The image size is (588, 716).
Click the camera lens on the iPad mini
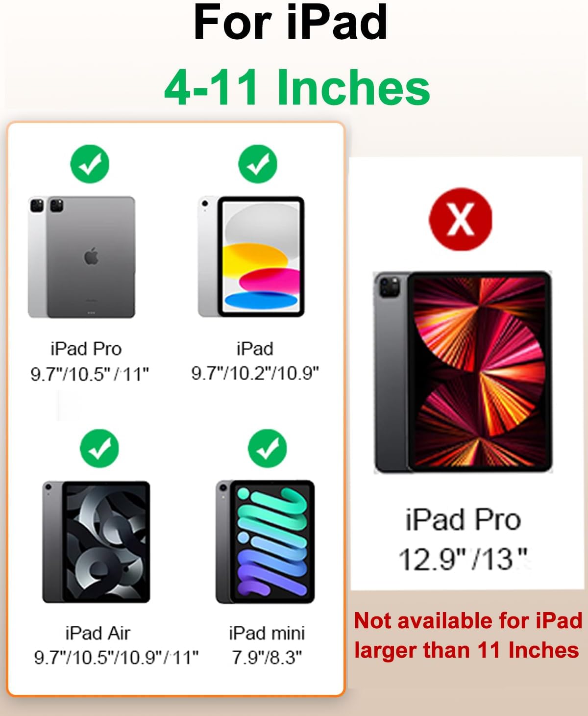(x=223, y=488)
